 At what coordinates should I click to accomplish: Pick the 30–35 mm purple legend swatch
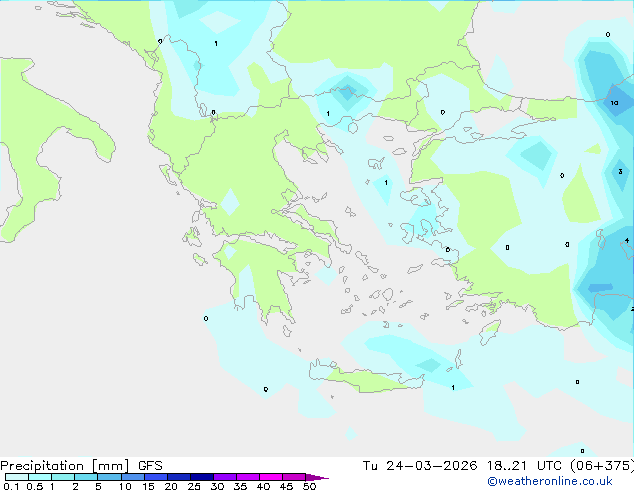point(225,477)
